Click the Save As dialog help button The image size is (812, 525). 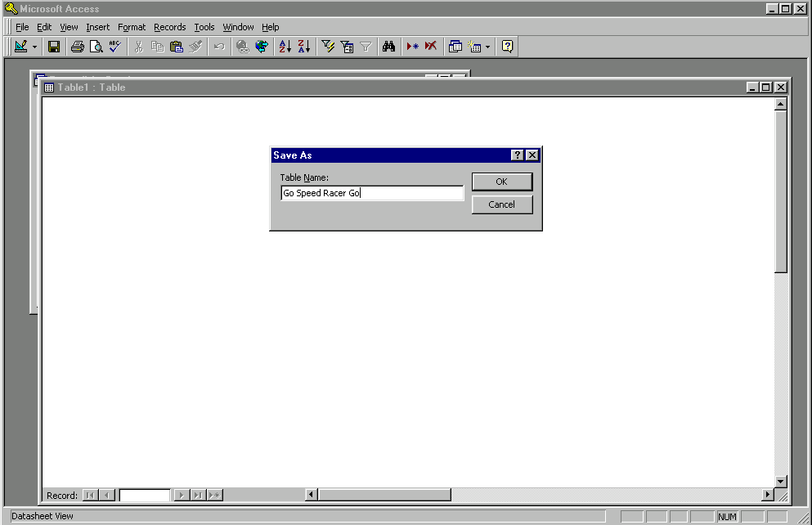pyautogui.click(x=517, y=155)
